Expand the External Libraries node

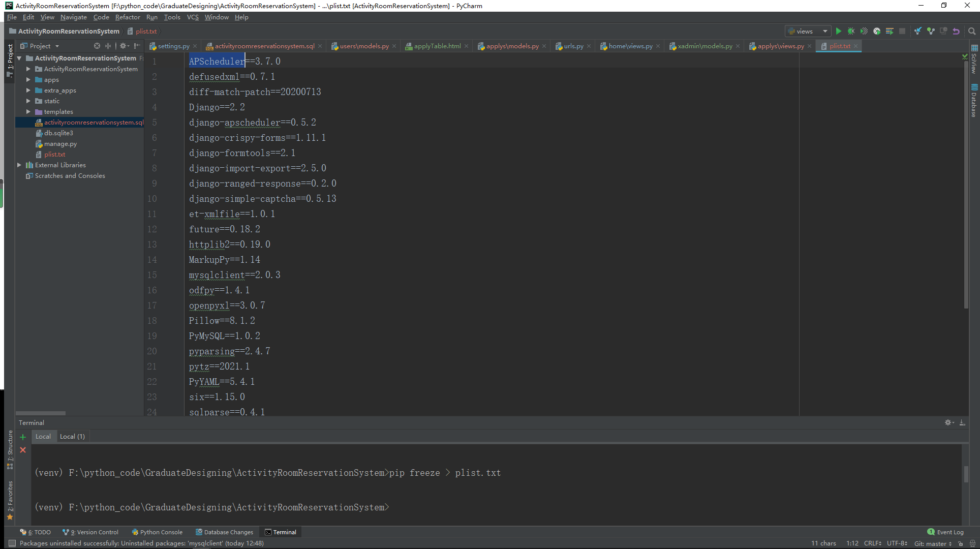point(19,165)
